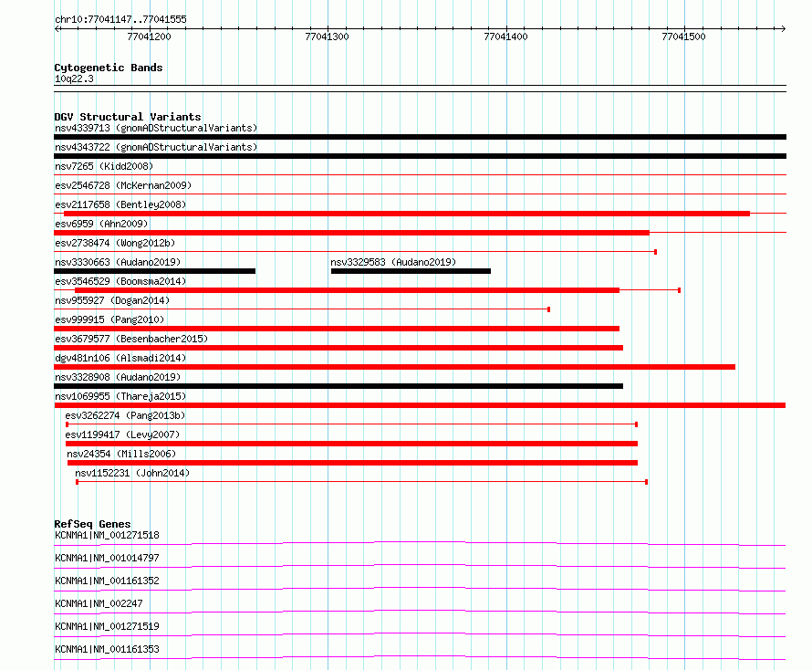Click the red bar of esv2117658
The image size is (812, 670).
[407, 214]
